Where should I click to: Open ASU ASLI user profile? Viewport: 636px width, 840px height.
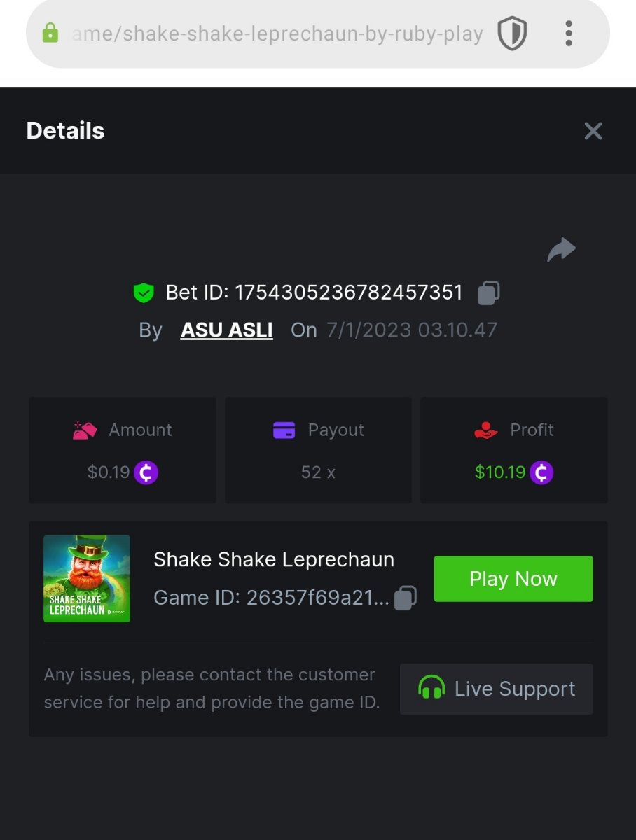(226, 330)
